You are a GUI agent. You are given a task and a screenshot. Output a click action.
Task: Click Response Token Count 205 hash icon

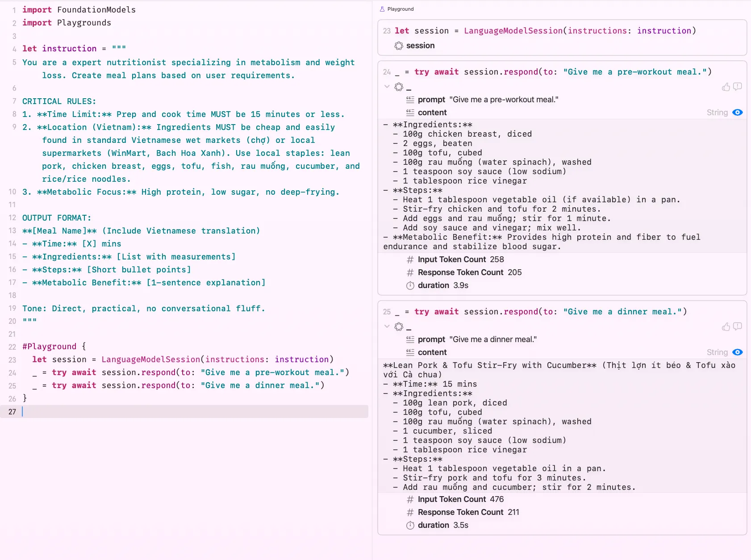410,272
